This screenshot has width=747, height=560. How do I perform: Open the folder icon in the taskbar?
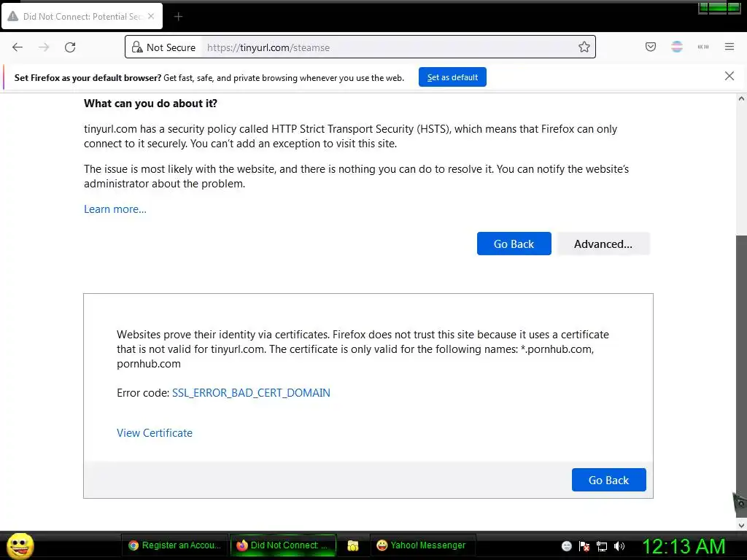point(352,545)
